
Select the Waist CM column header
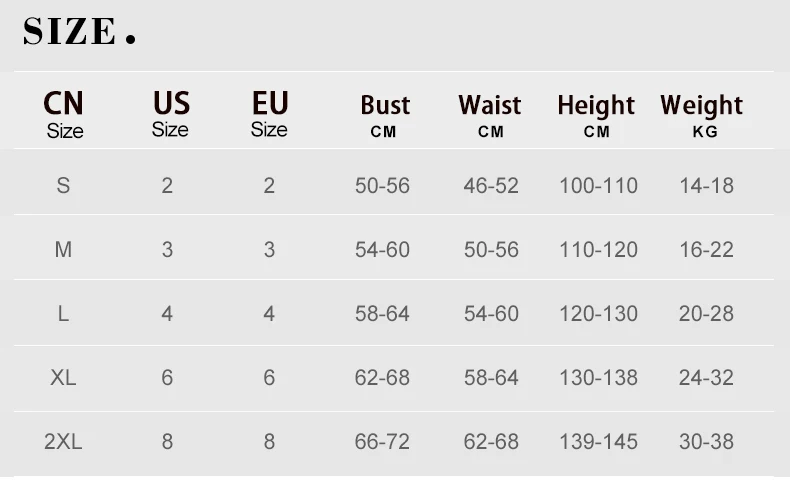490,114
